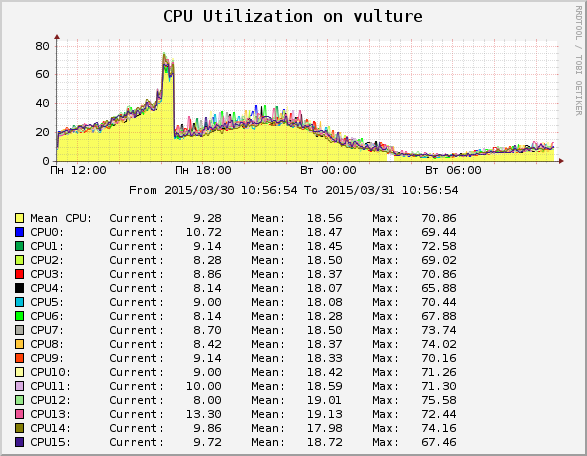Click the blue CPU0 legend swatch
587x456 pixels.
[x=19, y=232]
